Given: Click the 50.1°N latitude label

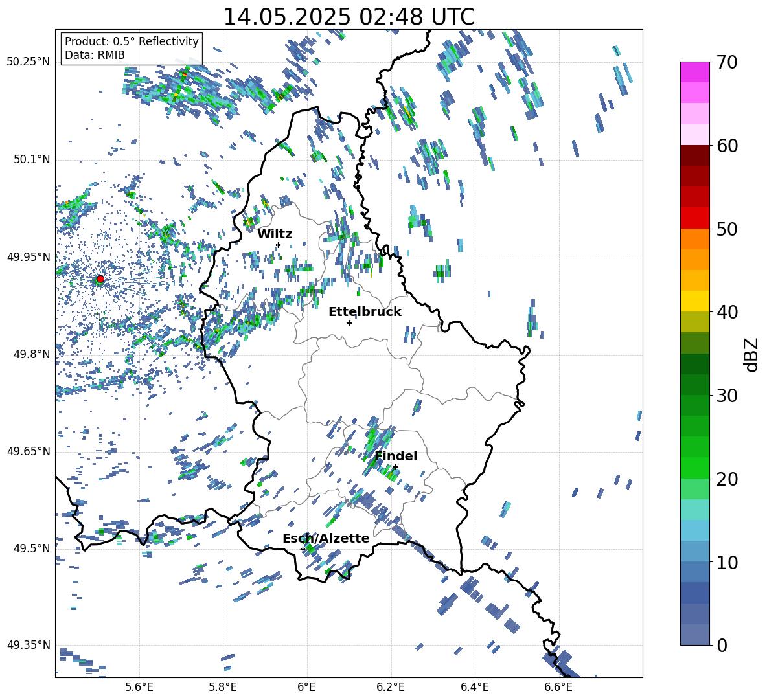Looking at the screenshot, I should pos(32,159).
